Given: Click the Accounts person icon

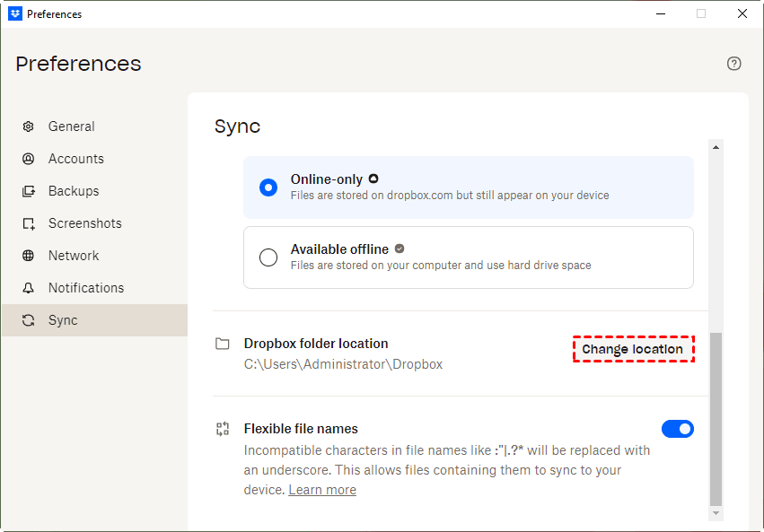Looking at the screenshot, I should tap(29, 159).
